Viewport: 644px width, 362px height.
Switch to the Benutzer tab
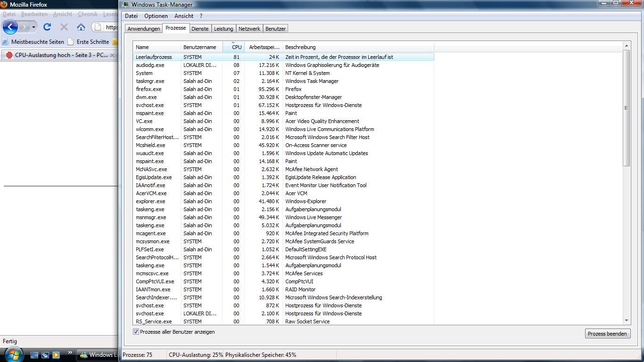coord(275,29)
